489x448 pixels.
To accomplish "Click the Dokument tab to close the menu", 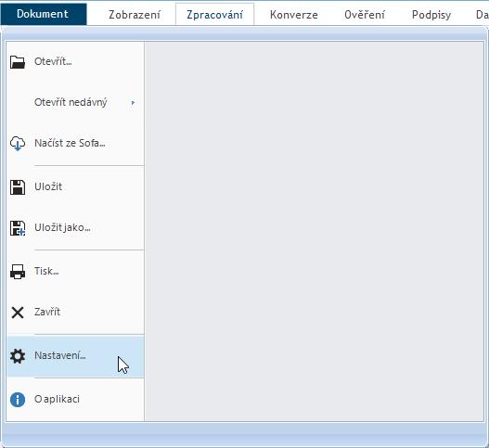I will pyautogui.click(x=44, y=14).
